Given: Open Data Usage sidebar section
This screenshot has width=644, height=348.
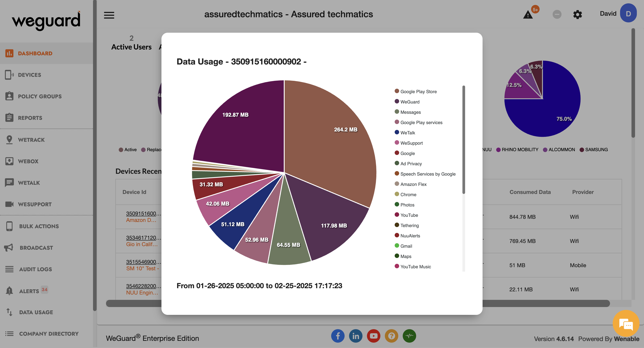Looking at the screenshot, I should (x=36, y=312).
